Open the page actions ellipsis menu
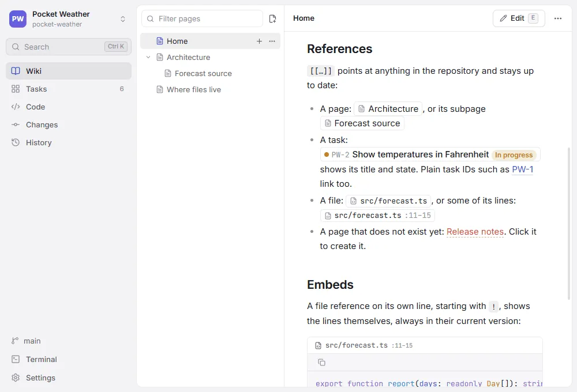Viewport: 577px width, 392px height. (558, 18)
